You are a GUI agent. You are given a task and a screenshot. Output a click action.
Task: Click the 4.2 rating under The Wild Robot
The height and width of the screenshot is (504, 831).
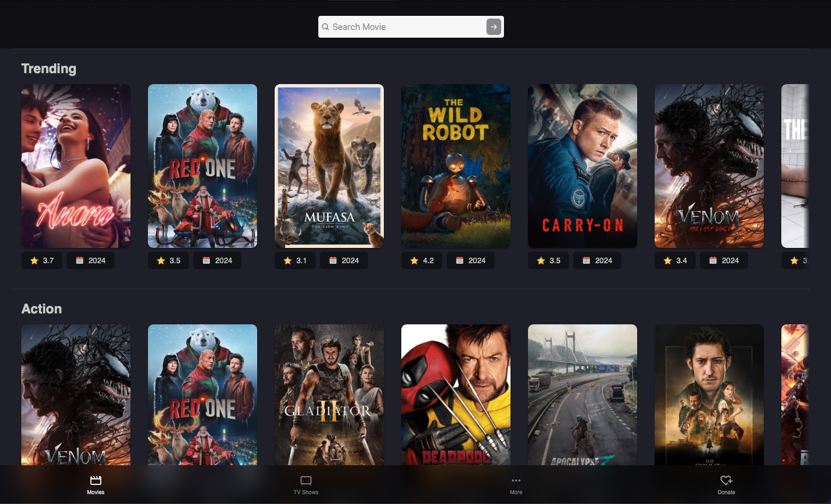[x=422, y=260]
